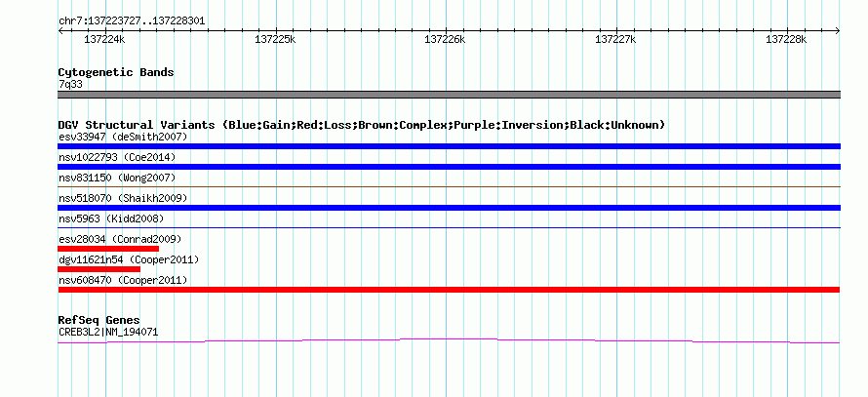868x397 pixels.
Task: Click the esv33947 (deSmith2007) variant label
Action: click(123, 137)
